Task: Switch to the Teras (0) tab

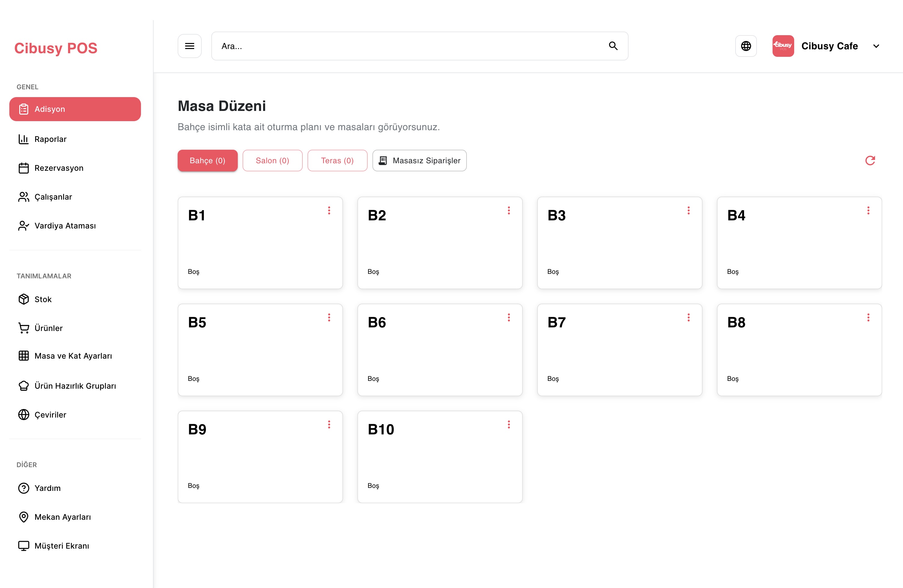Action: 337,161
